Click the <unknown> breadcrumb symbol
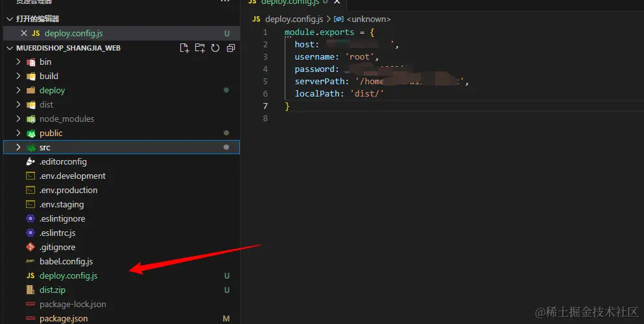 tap(368, 19)
